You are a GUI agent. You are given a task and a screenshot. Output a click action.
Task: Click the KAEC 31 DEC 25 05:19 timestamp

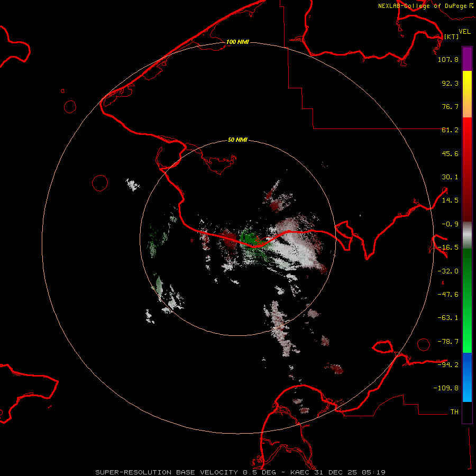click(338, 472)
